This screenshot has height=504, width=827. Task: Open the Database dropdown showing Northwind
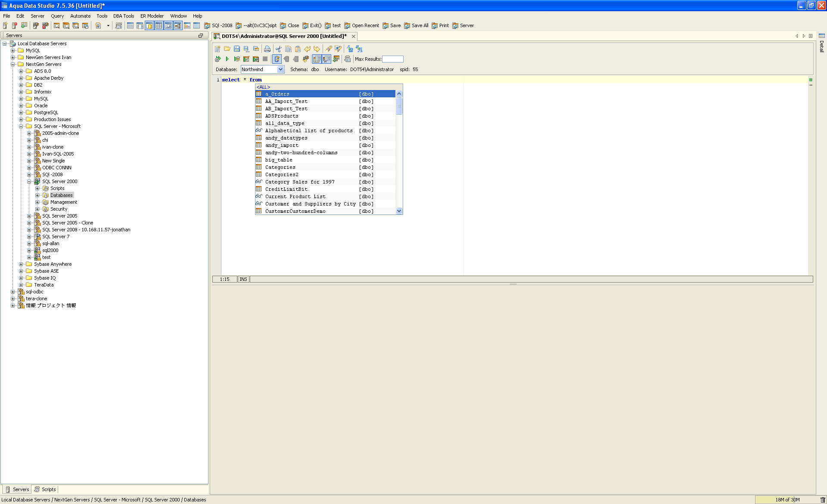coord(280,69)
